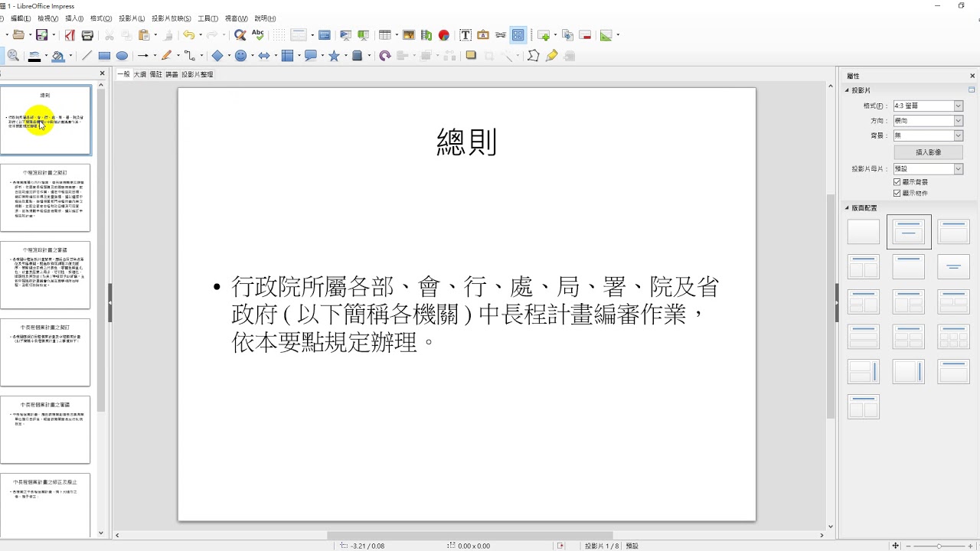
Task: Click the fill color bucket swatch
Action: point(58,56)
